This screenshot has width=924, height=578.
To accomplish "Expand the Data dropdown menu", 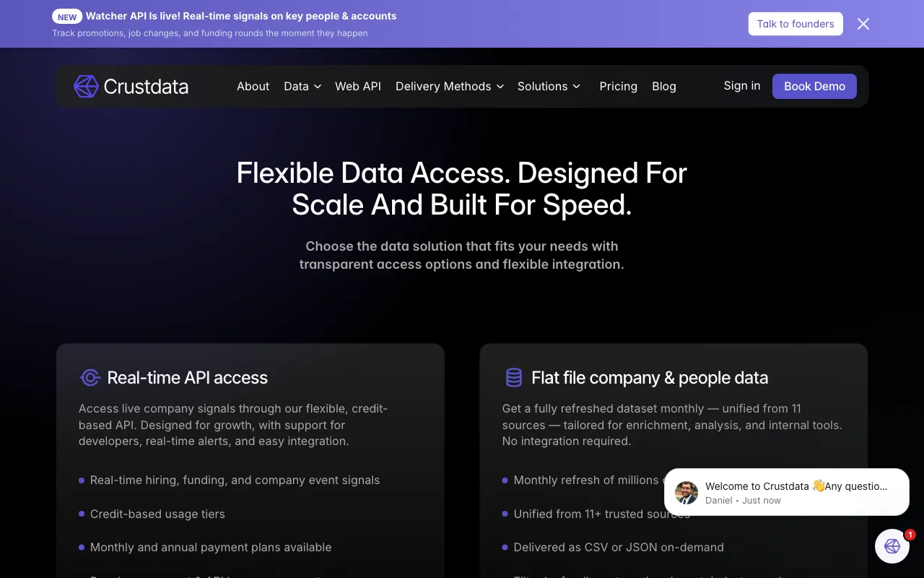I will (x=302, y=86).
